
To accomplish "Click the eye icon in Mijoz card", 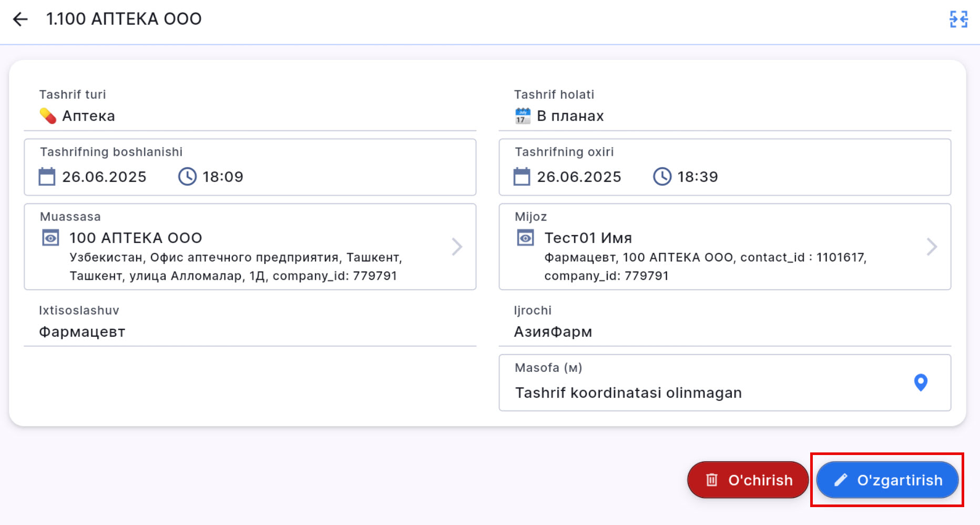I will pos(525,238).
